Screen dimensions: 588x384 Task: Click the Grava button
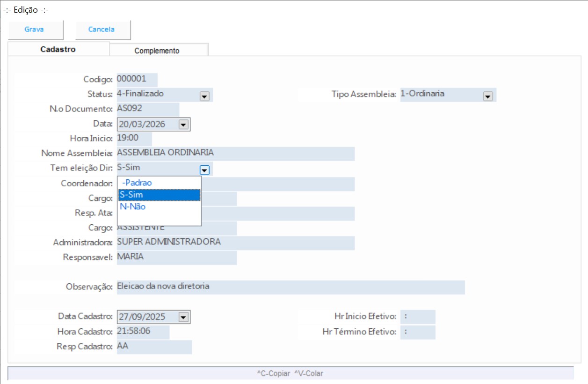click(34, 30)
